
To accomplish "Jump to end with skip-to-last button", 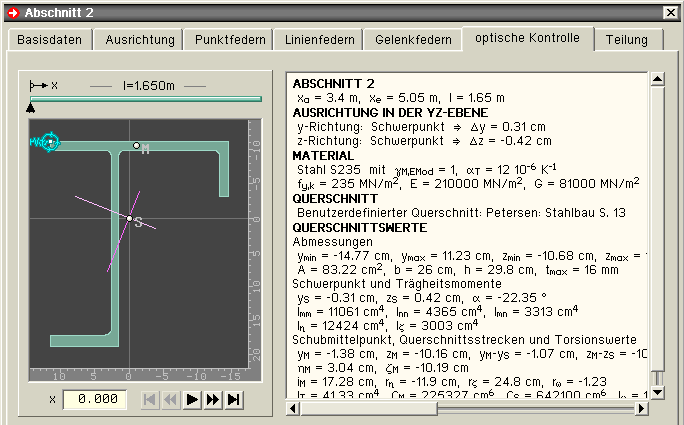I will [x=233, y=400].
